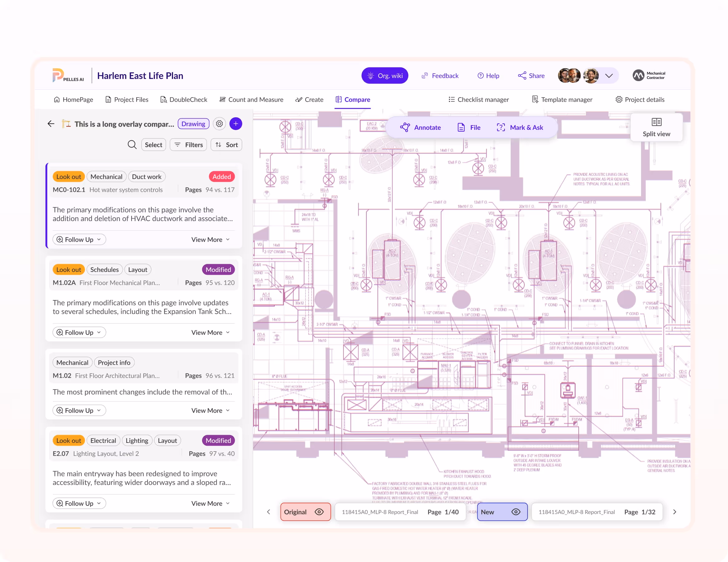Image resolution: width=728 pixels, height=562 pixels.
Task: Open the user avatars dropdown chevron
Action: coord(609,76)
